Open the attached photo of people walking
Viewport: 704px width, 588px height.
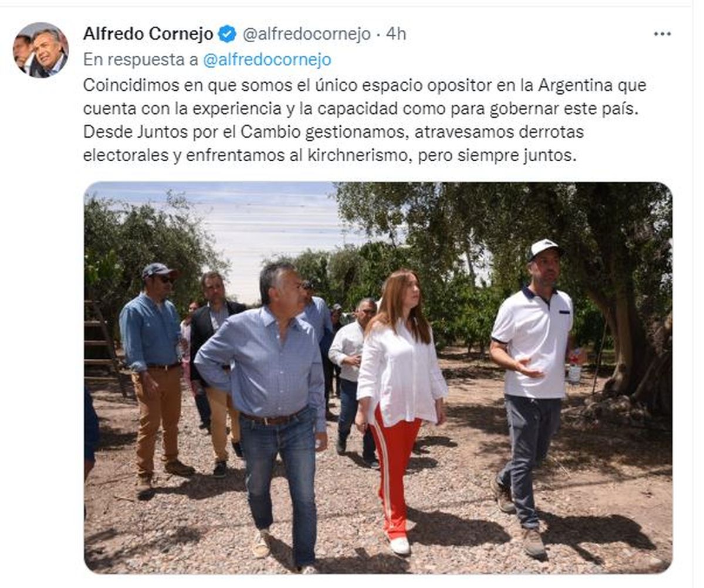point(378,378)
